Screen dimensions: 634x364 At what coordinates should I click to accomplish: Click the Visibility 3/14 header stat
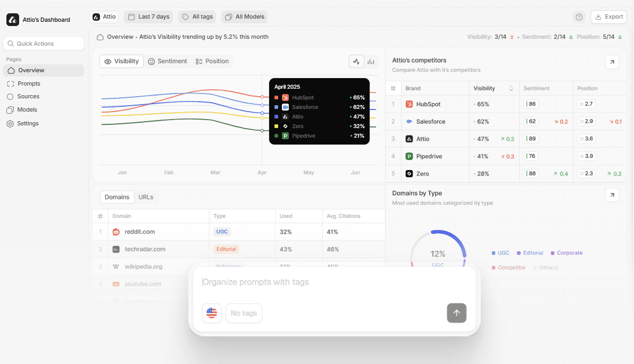[490, 37]
